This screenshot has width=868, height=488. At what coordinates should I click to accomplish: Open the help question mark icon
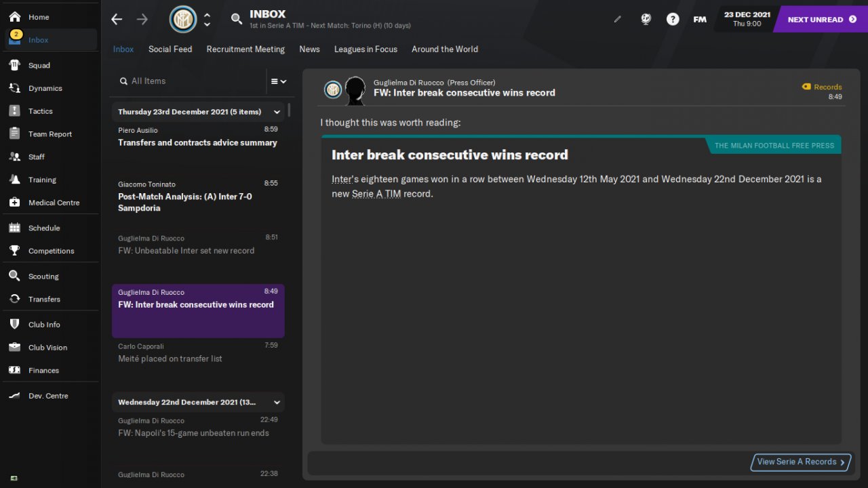click(672, 19)
